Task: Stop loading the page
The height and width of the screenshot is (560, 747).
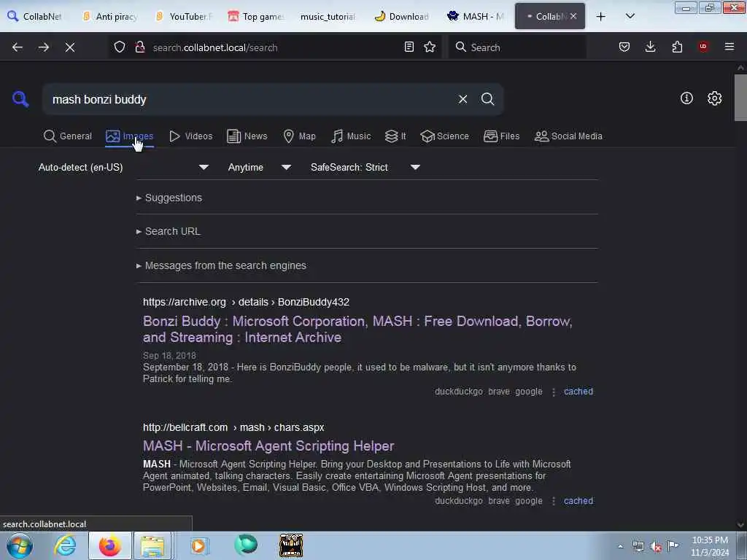Action: 69,47
